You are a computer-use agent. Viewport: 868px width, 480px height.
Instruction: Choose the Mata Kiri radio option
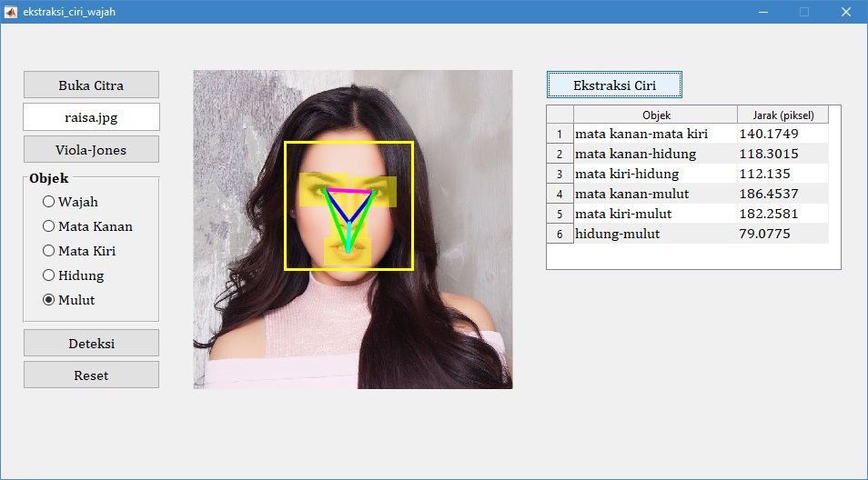tap(49, 251)
